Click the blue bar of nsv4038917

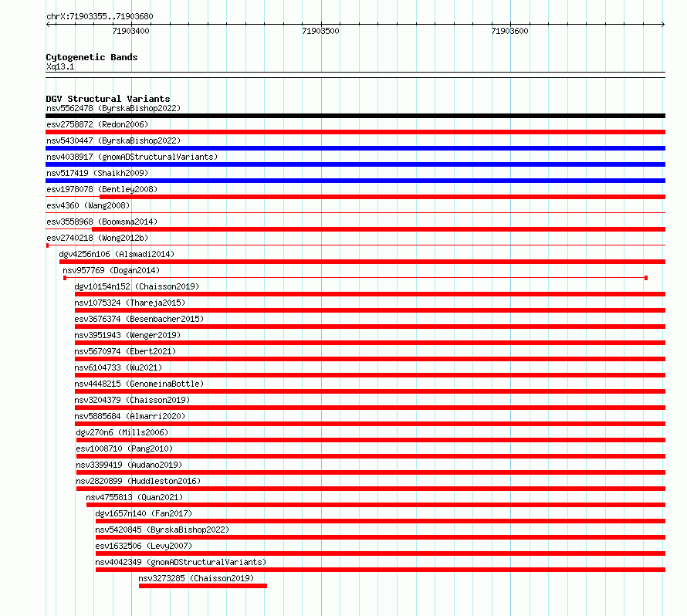pyautogui.click(x=355, y=164)
